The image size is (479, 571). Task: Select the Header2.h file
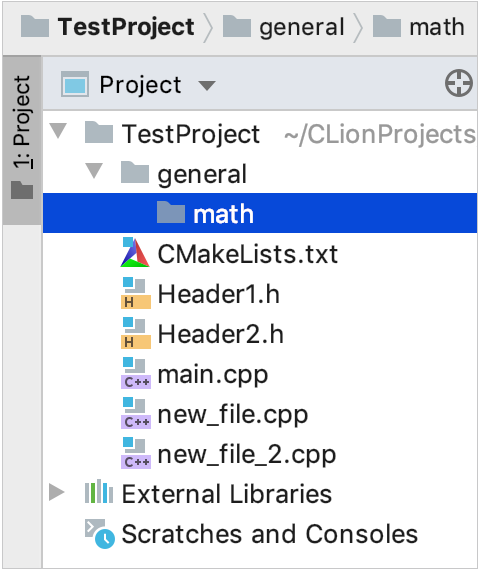220,334
